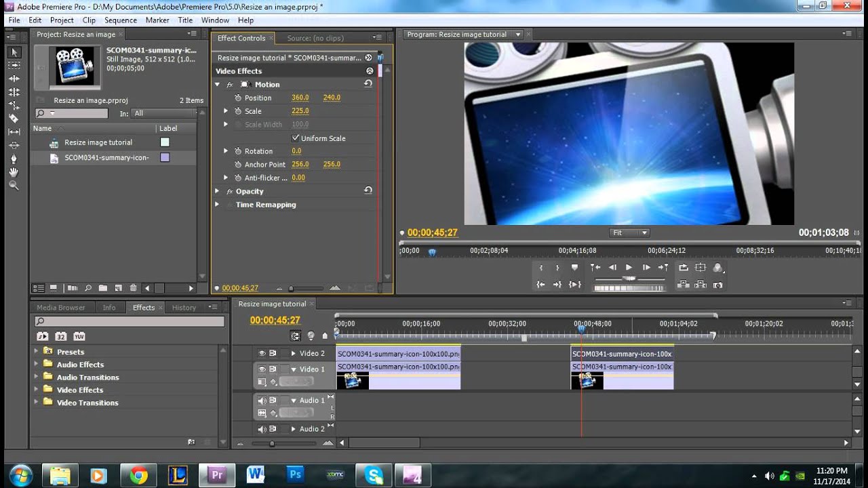Click Set Out Point in Program monitor
Screen dimensions: 868x488
click(x=557, y=268)
